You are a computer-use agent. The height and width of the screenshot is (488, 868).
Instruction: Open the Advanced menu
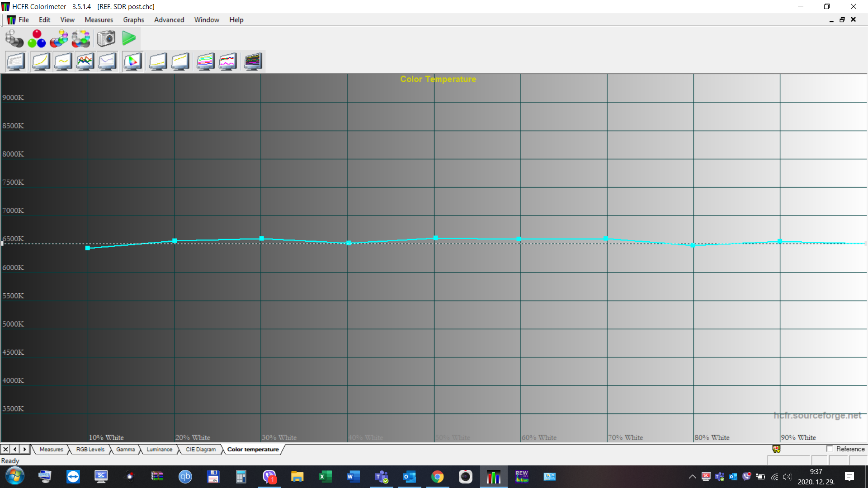[x=169, y=20]
